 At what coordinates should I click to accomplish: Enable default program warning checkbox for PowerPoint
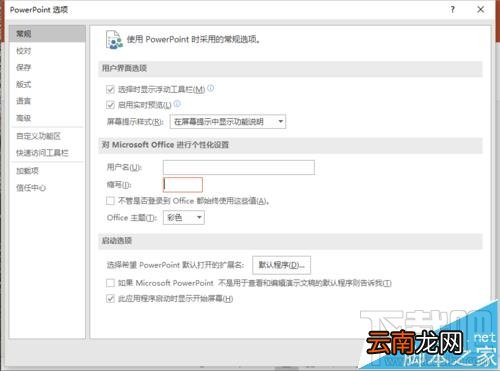[110, 283]
